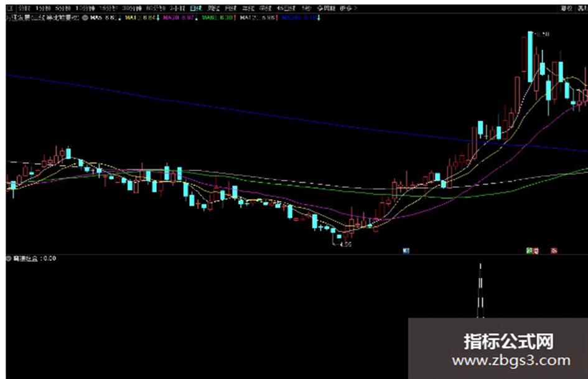Expand the 更多 more periods menu

pos(348,8)
